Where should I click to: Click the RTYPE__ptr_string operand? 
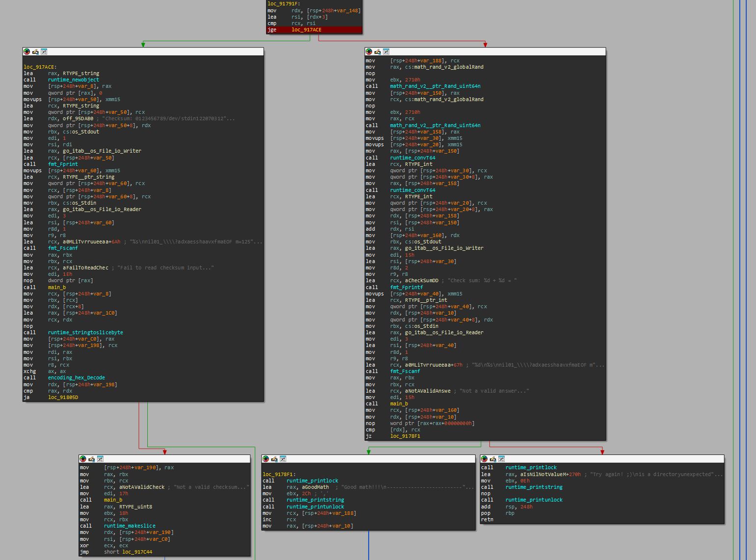[x=88, y=177]
